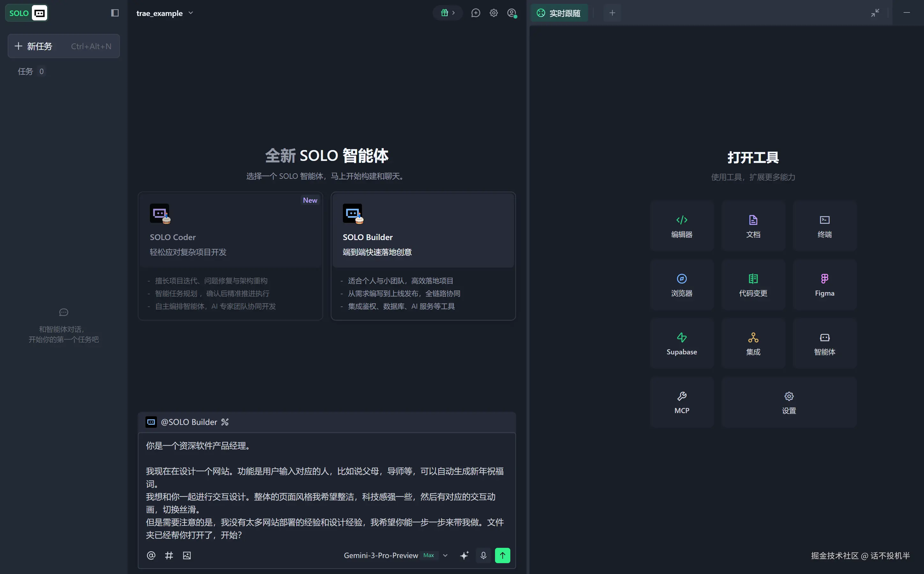This screenshot has width=924, height=574.
Task: Toggle the SOLO mode switch
Action: pyautogui.click(x=26, y=13)
